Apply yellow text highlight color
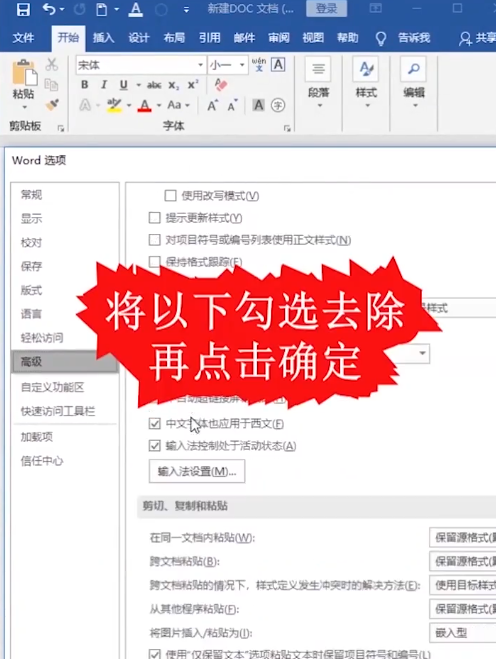This screenshot has height=659, width=496. [114, 105]
